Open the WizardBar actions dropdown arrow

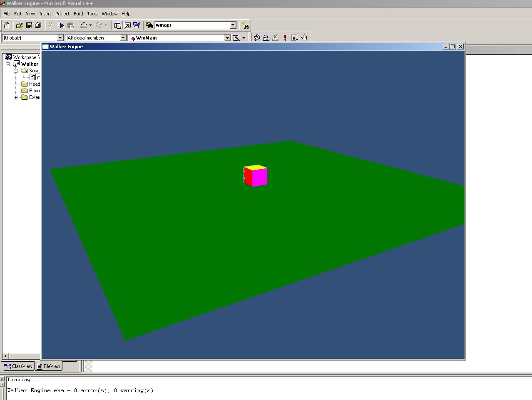click(x=244, y=38)
